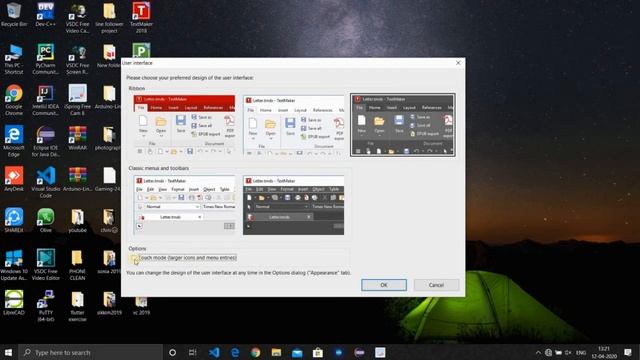Select the youtube folder on desktop
Screen dimensions: 640x360
tap(77, 220)
